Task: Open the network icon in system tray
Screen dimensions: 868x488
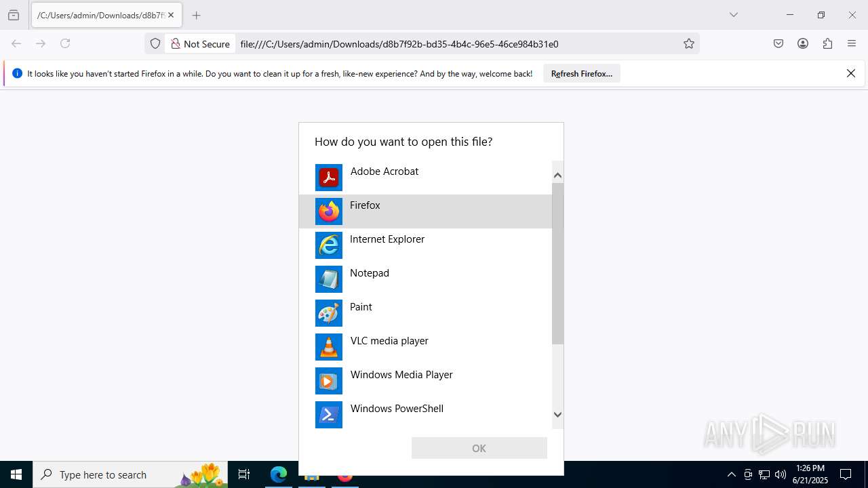Action: (x=764, y=474)
